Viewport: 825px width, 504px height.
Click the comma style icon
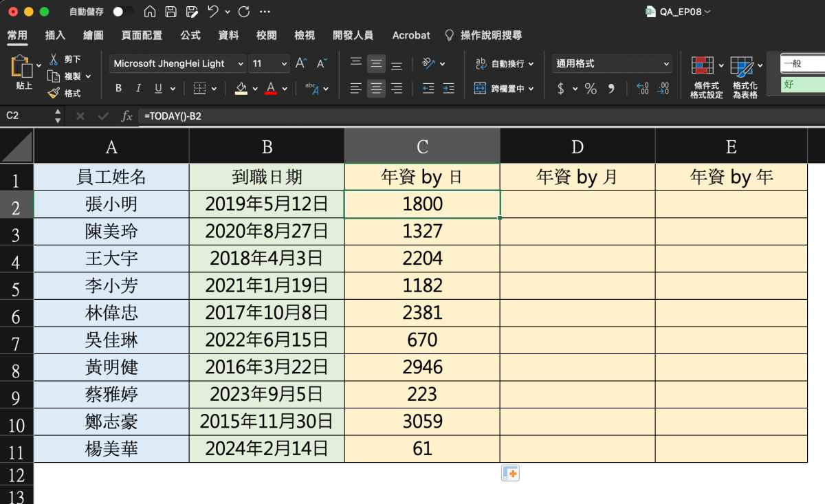click(x=611, y=88)
